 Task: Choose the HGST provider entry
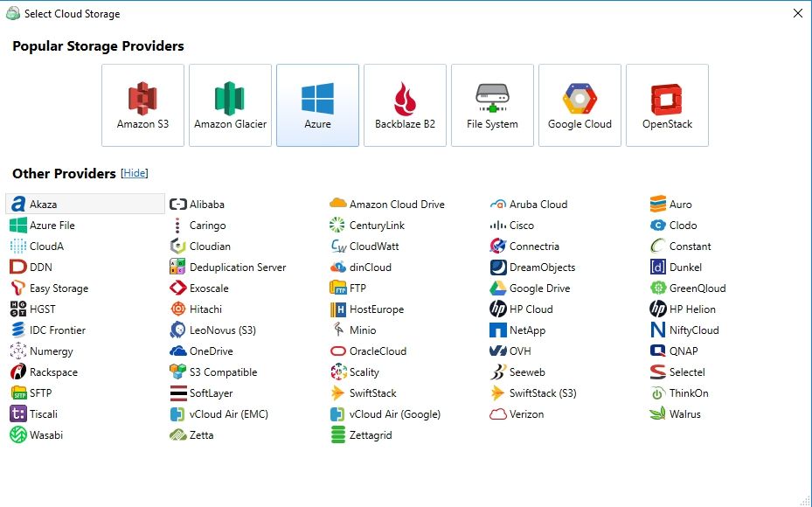click(32, 309)
